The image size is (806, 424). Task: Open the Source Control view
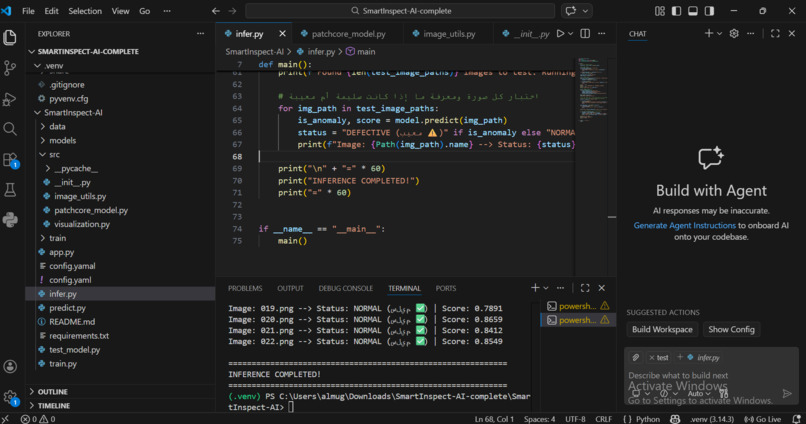click(10, 68)
